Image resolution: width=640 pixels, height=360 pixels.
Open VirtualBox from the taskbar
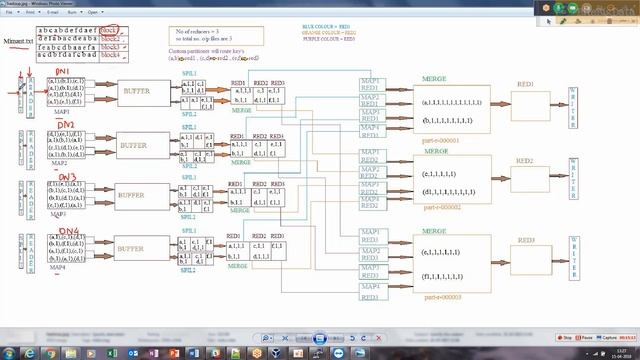[x=277, y=353]
